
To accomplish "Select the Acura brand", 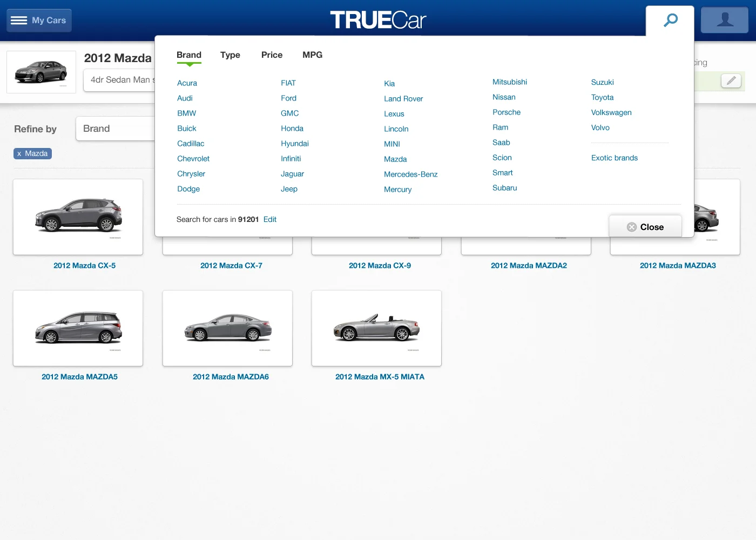I will tap(187, 83).
